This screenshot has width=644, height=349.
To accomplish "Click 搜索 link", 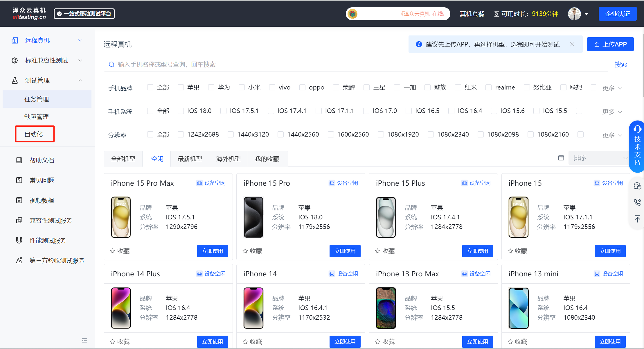I will click(621, 65).
